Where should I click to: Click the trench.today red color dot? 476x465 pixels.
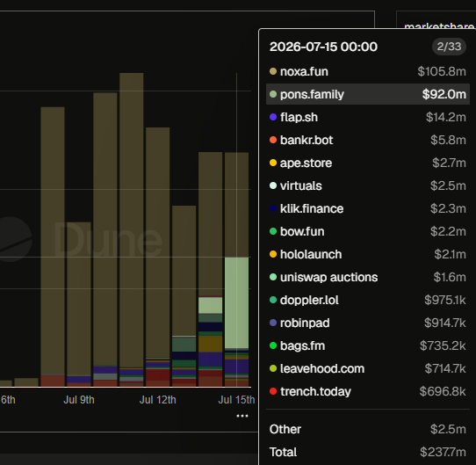(x=273, y=391)
